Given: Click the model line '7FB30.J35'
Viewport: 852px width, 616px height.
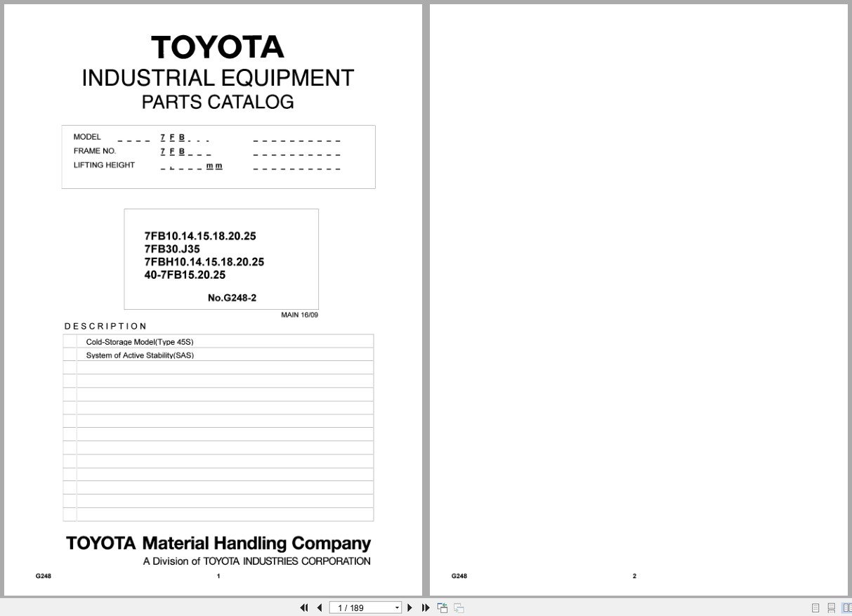Looking at the screenshot, I should pyautogui.click(x=172, y=249).
